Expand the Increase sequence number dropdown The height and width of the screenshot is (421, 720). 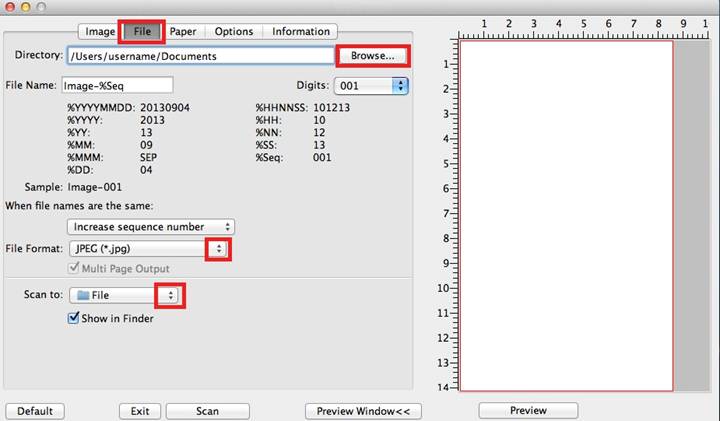click(150, 227)
